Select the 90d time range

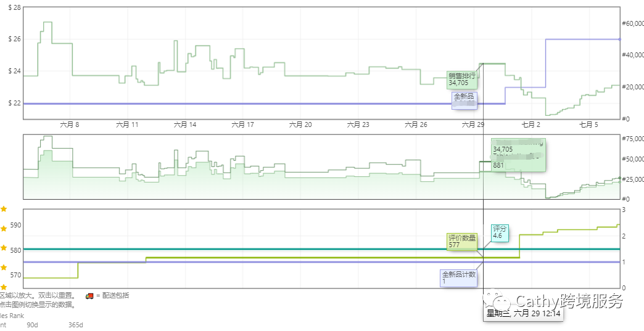(x=32, y=325)
